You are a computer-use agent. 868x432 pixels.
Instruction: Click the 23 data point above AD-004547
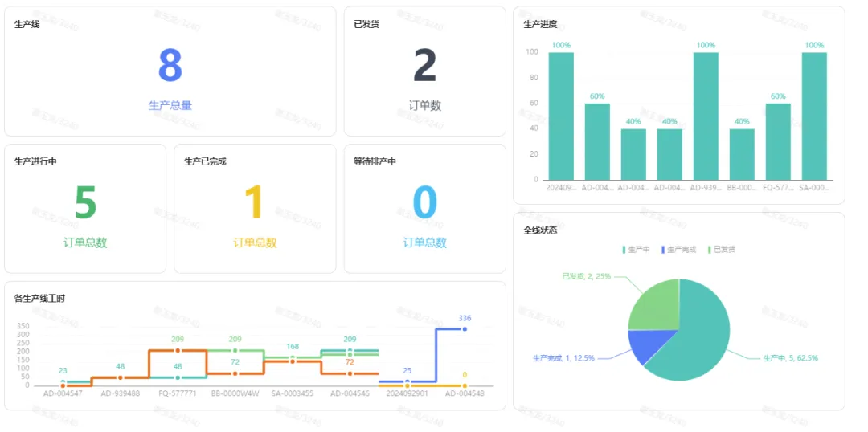(x=63, y=382)
